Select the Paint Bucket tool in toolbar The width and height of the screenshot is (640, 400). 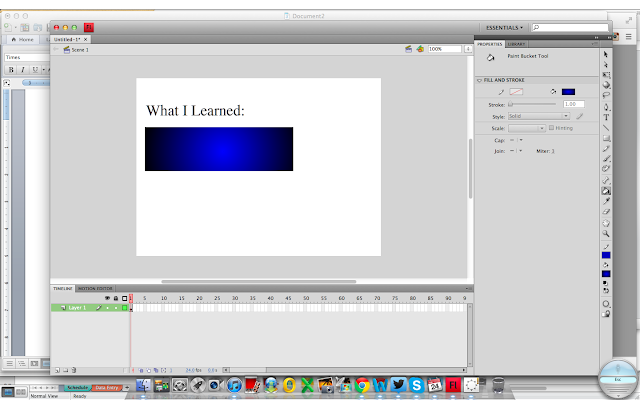(x=606, y=191)
